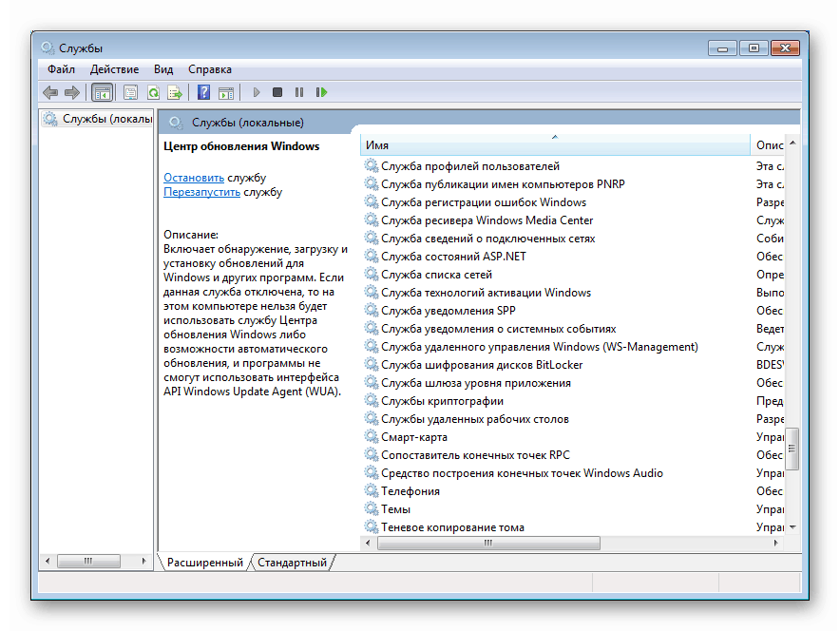This screenshot has width=840, height=631.
Task: Select Служба технологий активации Windows
Action: pos(573,293)
